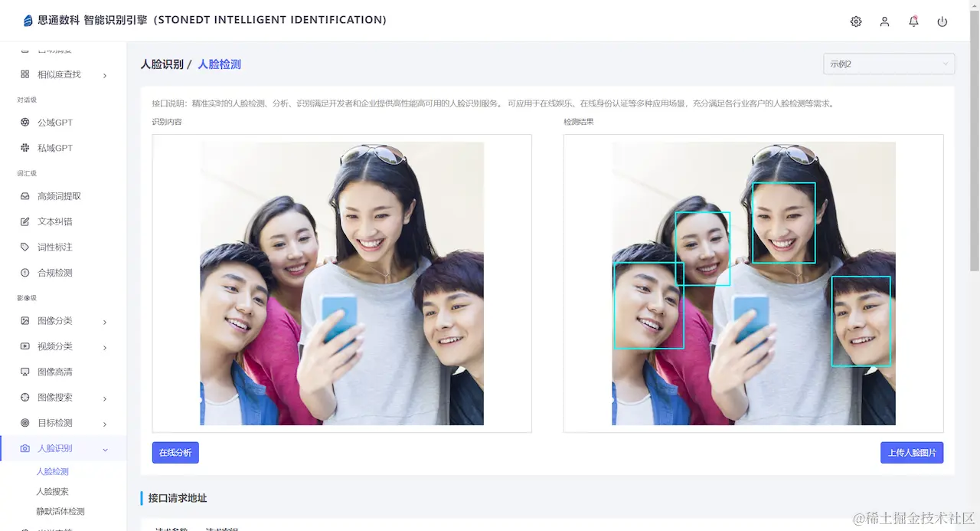Screen dimensions: 980x531
Task: Click the 思通数科 logo icon
Action: coord(28,21)
